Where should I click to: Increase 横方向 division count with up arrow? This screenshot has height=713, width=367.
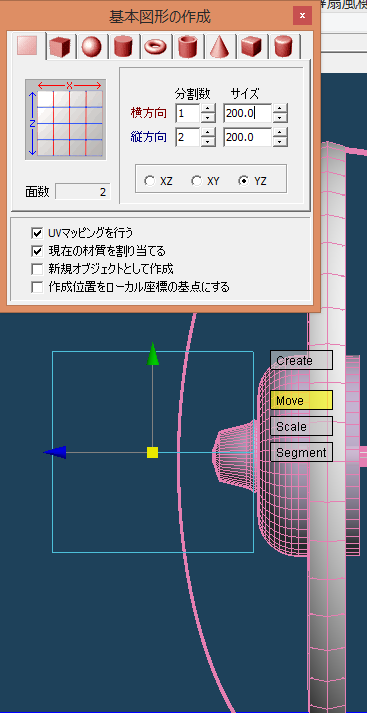pyautogui.click(x=208, y=109)
